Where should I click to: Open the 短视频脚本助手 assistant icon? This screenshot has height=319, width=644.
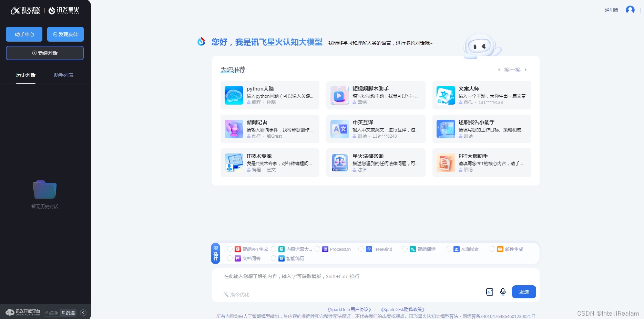tap(339, 95)
